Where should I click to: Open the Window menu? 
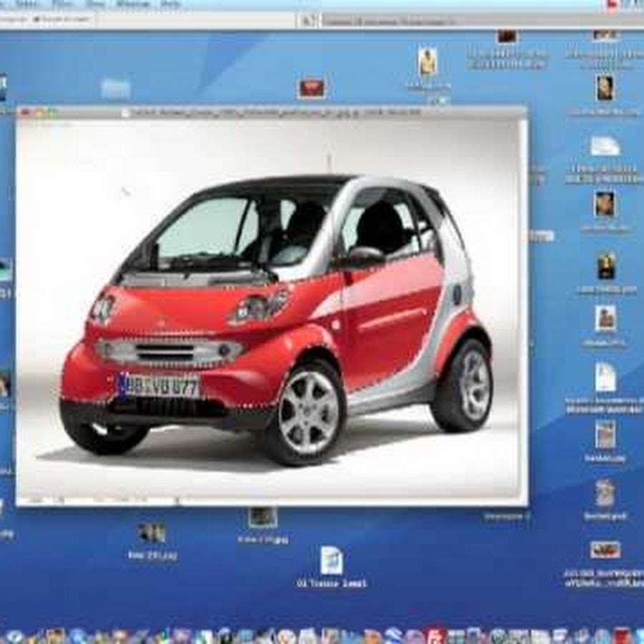pyautogui.click(x=132, y=4)
